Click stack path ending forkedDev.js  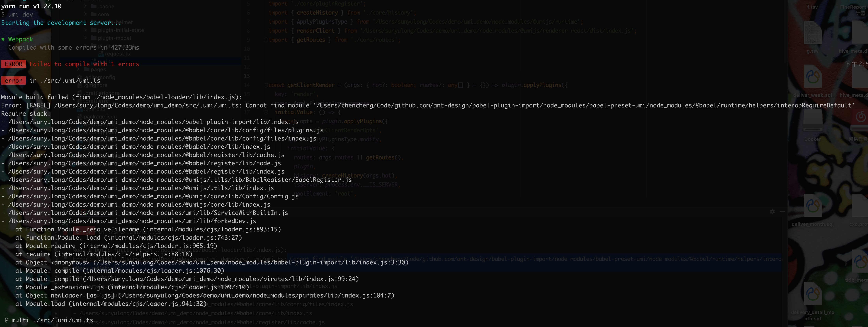point(129,221)
